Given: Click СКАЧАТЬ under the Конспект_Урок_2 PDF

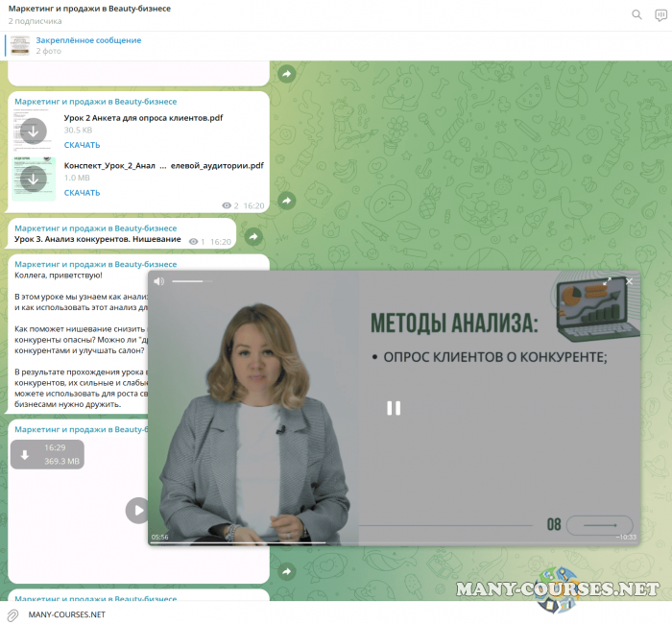Looking at the screenshot, I should pyautogui.click(x=82, y=193).
